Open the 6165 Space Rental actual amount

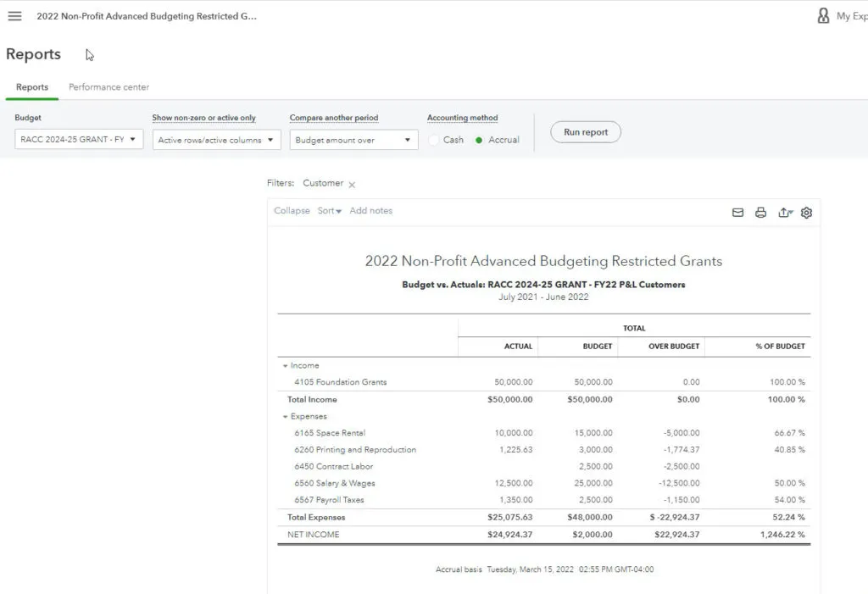point(515,433)
